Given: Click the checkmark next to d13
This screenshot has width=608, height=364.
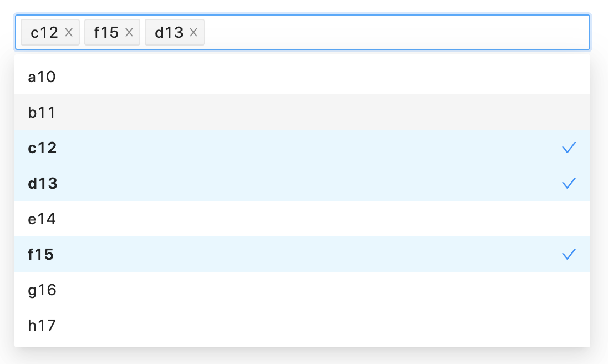Looking at the screenshot, I should coord(569,183).
